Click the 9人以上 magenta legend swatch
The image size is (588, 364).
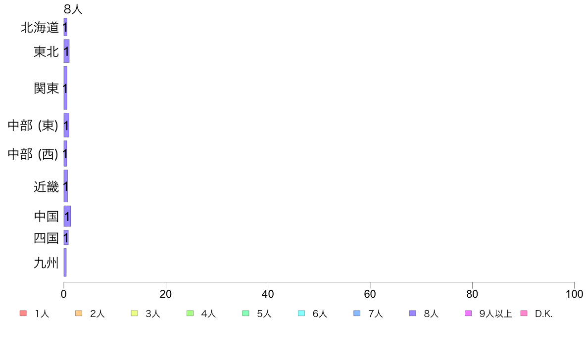[x=468, y=314]
